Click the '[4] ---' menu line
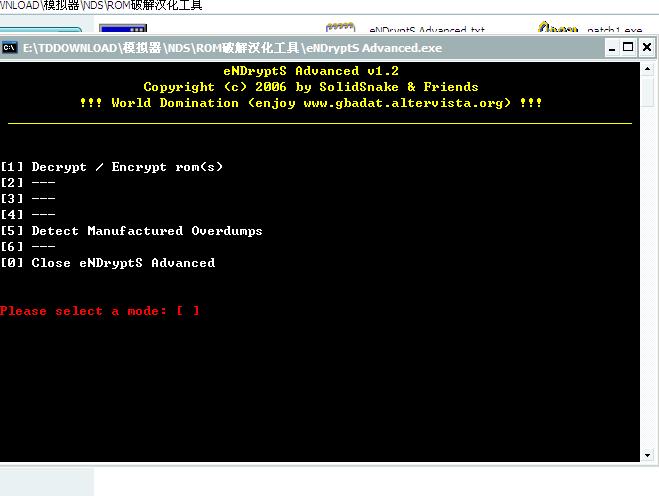 pyautogui.click(x=28, y=215)
